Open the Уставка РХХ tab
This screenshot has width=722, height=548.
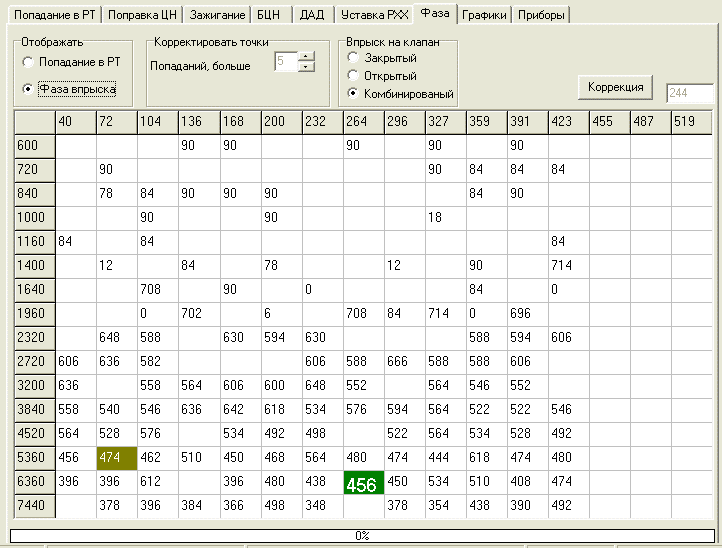[x=374, y=15]
